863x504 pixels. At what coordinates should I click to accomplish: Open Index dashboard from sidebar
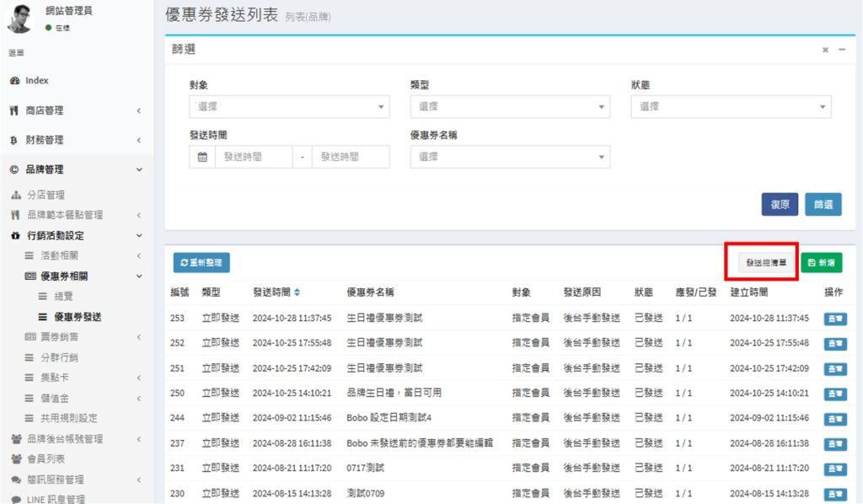pyautogui.click(x=36, y=81)
